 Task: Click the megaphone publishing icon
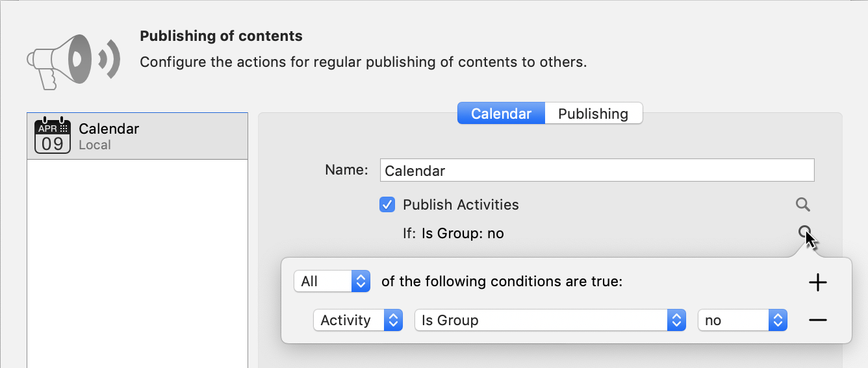click(x=73, y=60)
